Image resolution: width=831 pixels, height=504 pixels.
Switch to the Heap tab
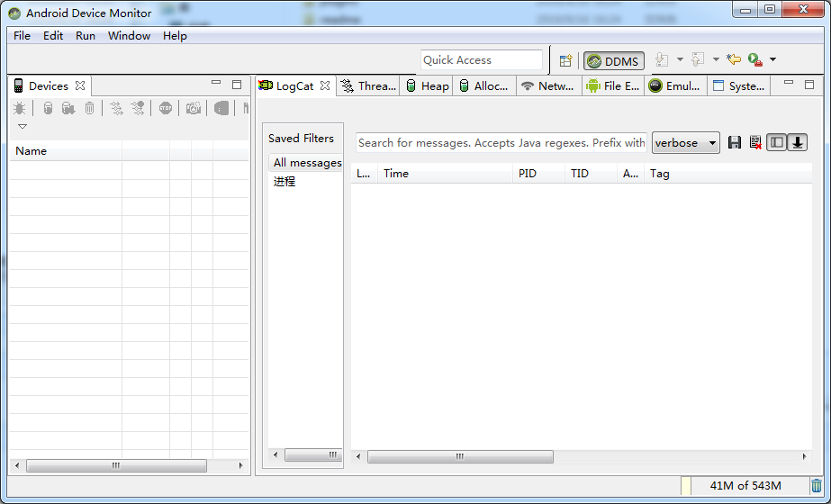click(427, 86)
